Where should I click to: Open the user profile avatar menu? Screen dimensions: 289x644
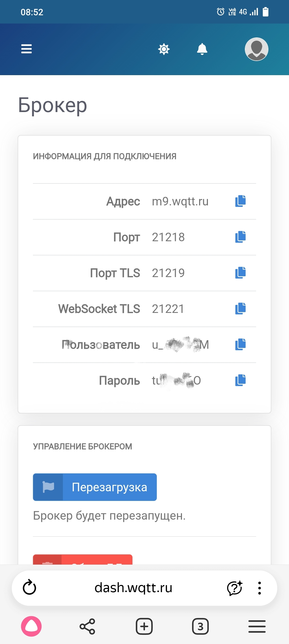click(x=256, y=49)
